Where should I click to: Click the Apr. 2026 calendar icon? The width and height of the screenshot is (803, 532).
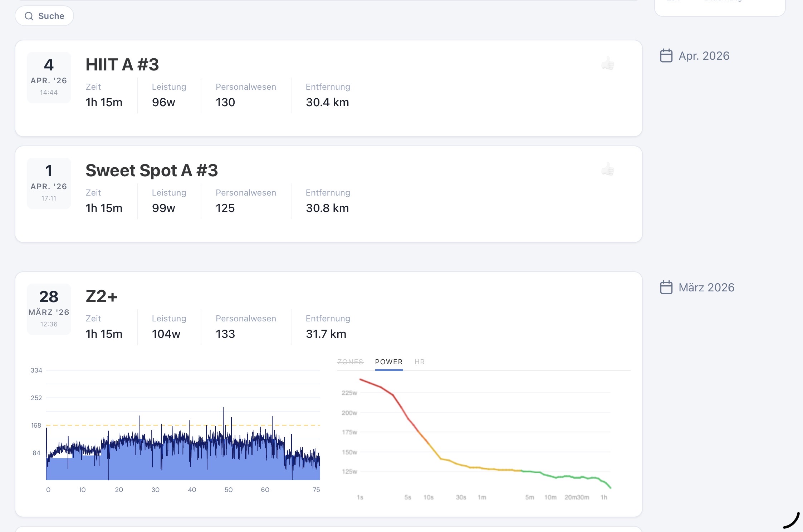[x=666, y=56]
